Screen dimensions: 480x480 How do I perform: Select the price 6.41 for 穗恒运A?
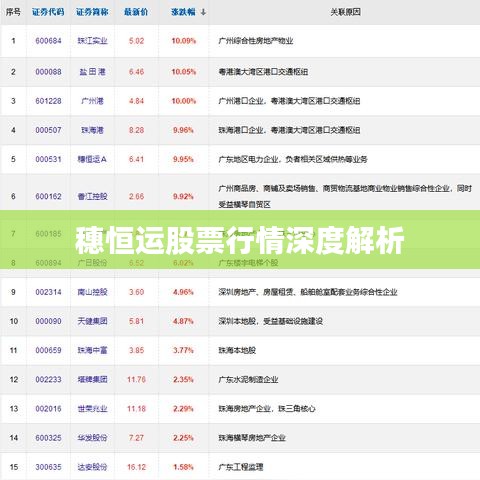[136, 159]
